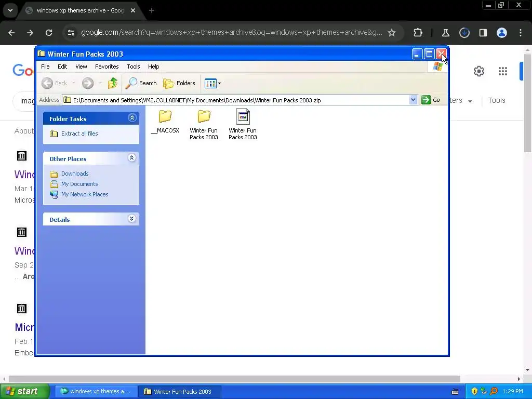Image resolution: width=532 pixels, height=399 pixels.
Task: Click the Windows Start button
Action: [x=24, y=391]
